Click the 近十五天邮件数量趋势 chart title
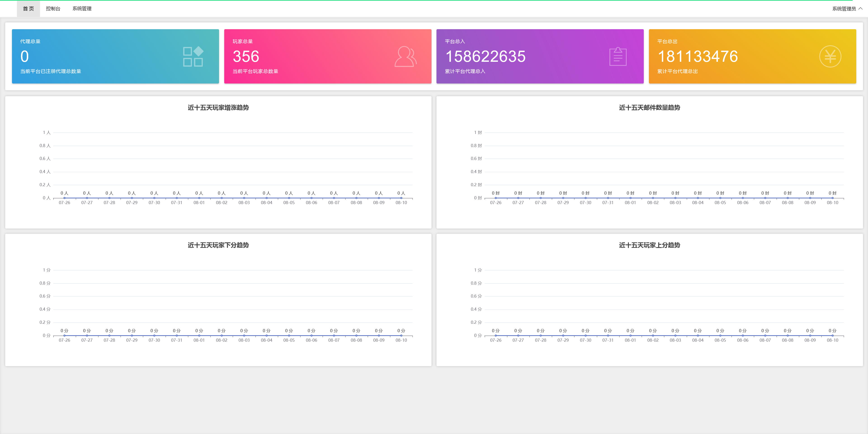This screenshot has height=434, width=868. [649, 107]
